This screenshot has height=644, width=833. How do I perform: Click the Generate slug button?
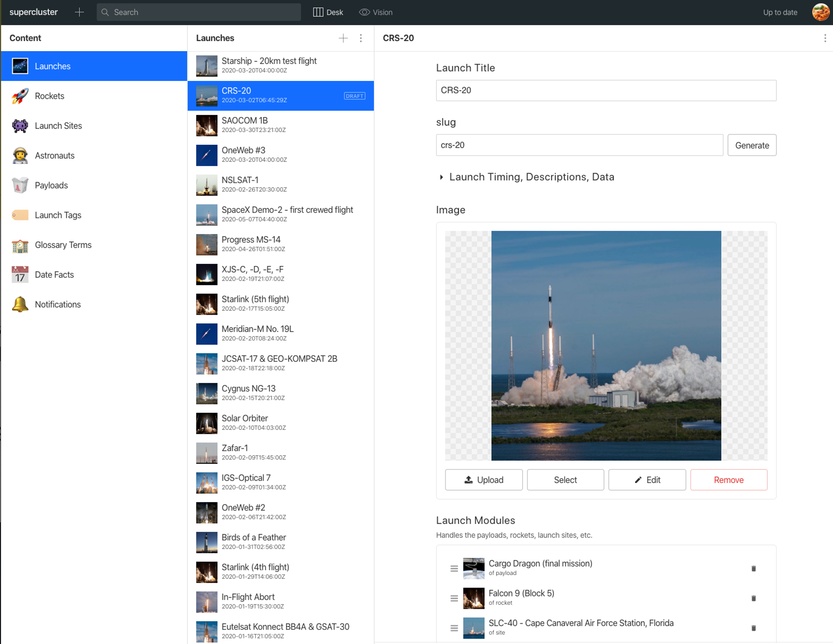point(752,145)
